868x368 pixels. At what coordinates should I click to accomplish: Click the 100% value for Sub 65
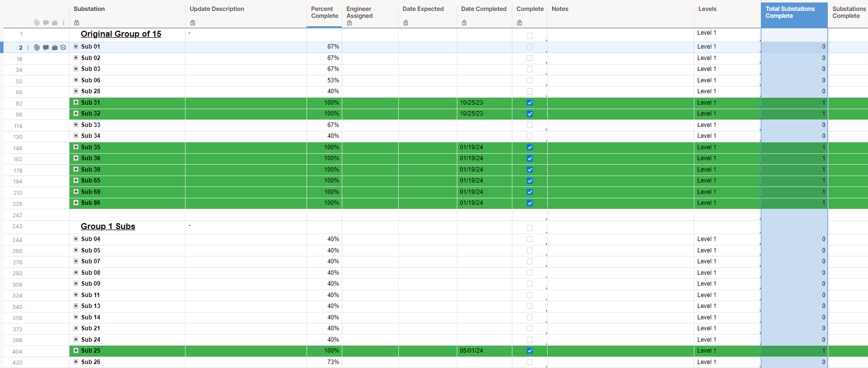[x=332, y=181]
